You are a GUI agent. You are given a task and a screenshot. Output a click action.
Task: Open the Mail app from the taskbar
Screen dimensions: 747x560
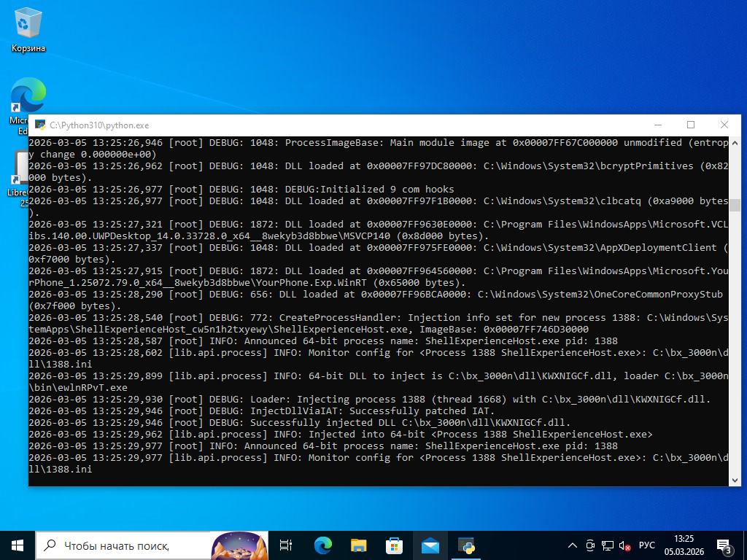430,545
